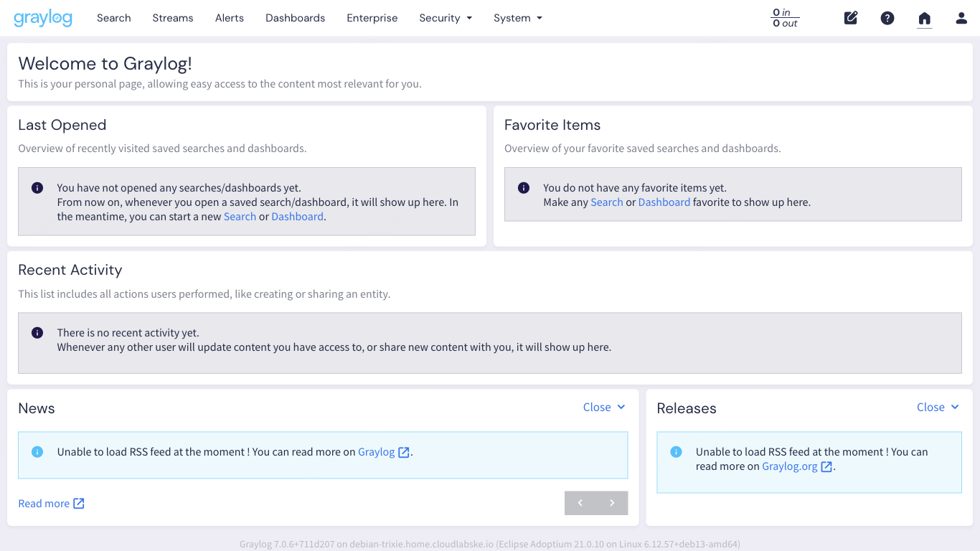The image size is (980, 551).
Task: Click 'There is no recent activity yet.' text
Action: (x=128, y=333)
